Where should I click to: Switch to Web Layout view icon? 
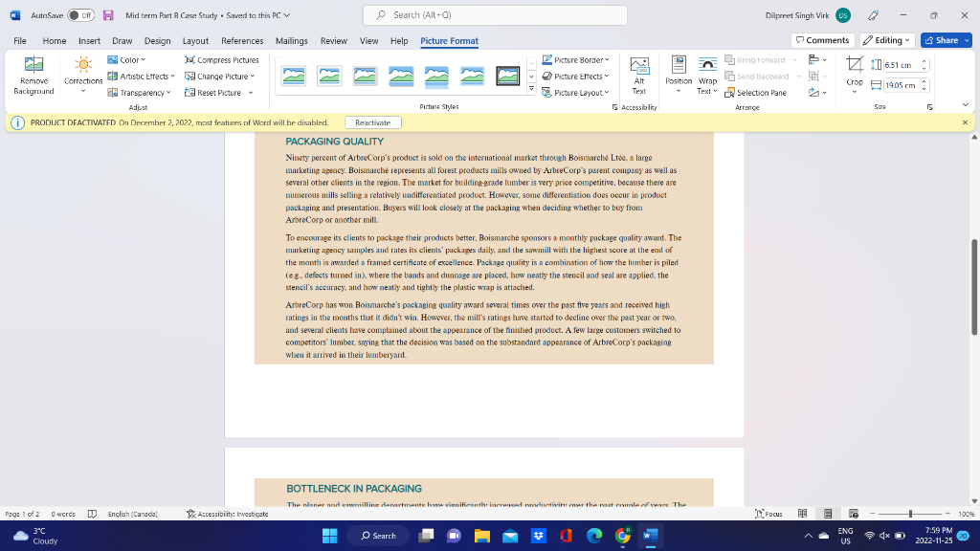(853, 514)
